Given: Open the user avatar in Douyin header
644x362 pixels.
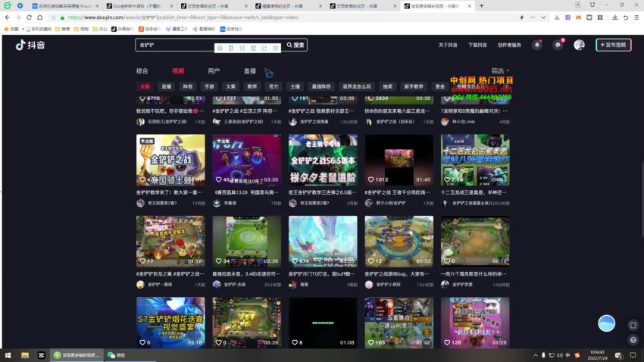Looking at the screenshot, I should click(x=579, y=45).
